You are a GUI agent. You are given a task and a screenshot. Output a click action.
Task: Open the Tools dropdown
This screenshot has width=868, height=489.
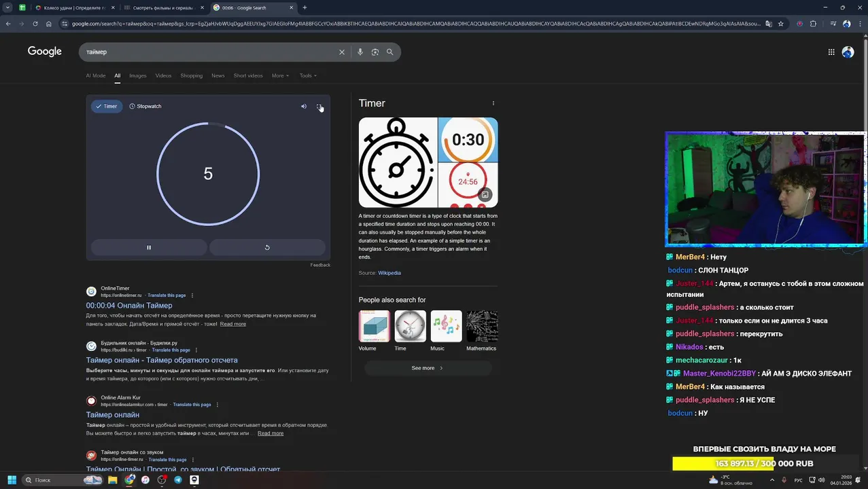point(308,75)
